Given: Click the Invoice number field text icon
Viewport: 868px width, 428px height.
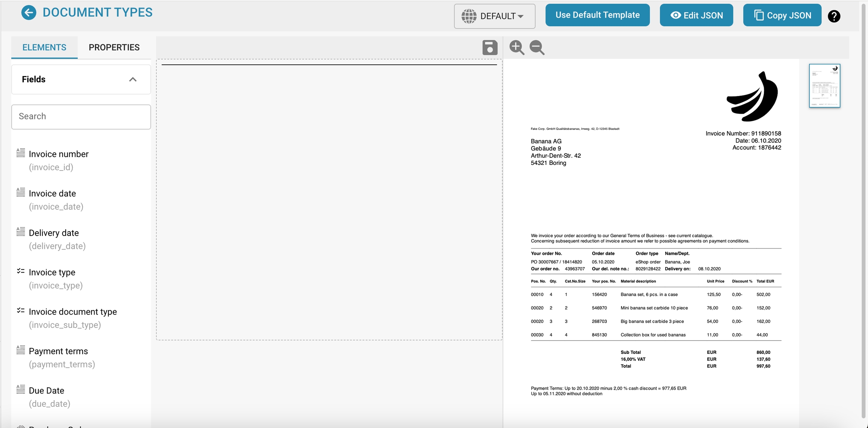Looking at the screenshot, I should pos(21,153).
